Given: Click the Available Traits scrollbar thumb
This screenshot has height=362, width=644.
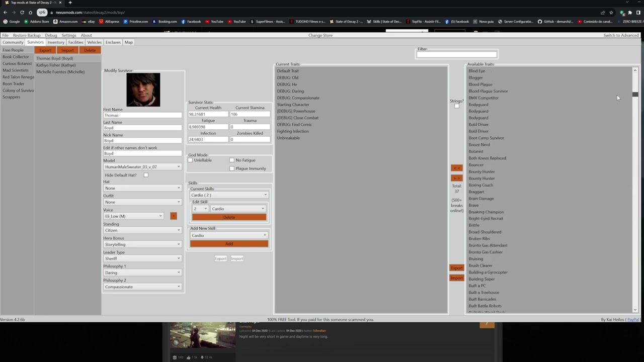Looking at the screenshot, I should click(635, 95).
